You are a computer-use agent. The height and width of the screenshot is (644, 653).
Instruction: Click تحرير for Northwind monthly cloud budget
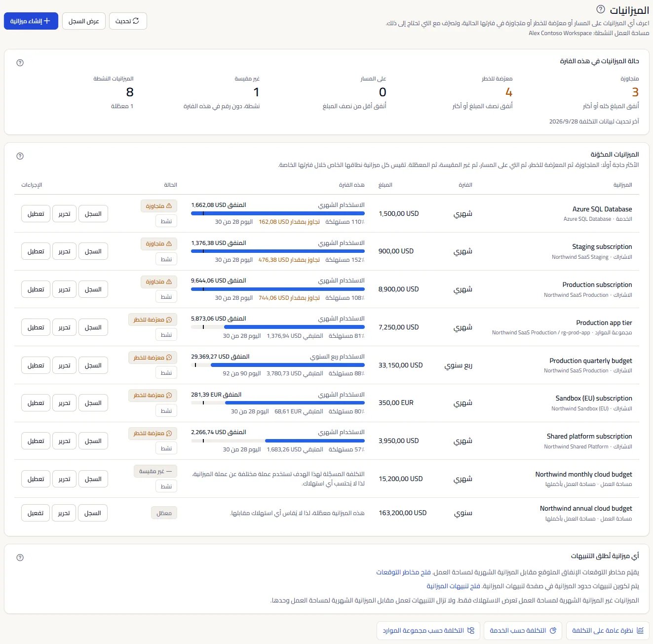[x=65, y=479]
